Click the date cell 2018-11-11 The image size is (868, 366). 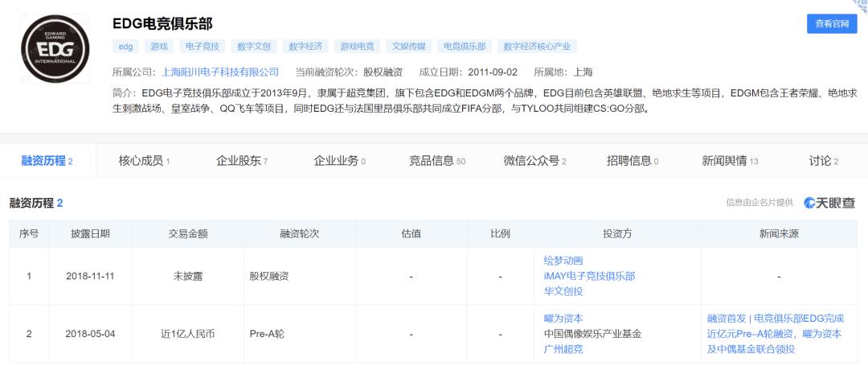(90, 276)
